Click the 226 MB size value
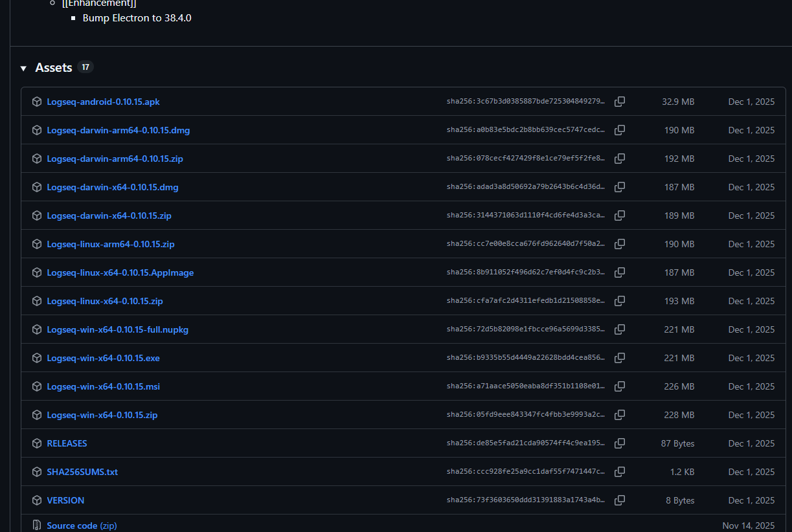This screenshot has width=792, height=532. pyautogui.click(x=679, y=386)
